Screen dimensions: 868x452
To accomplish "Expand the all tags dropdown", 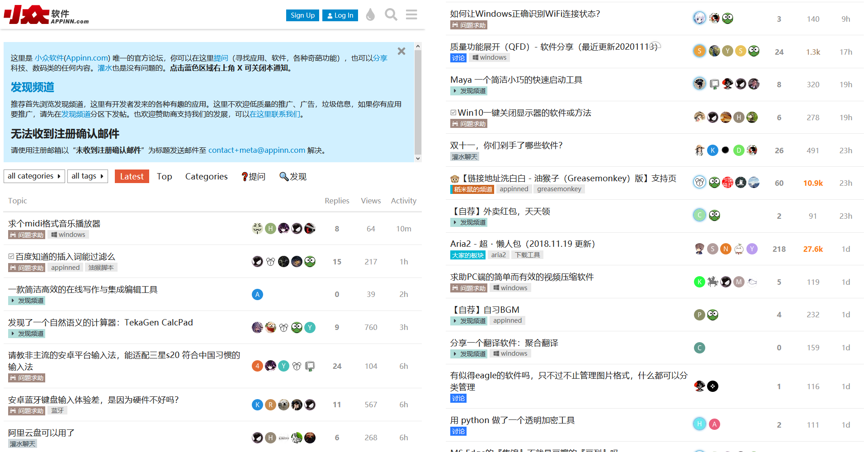I will tap(88, 176).
